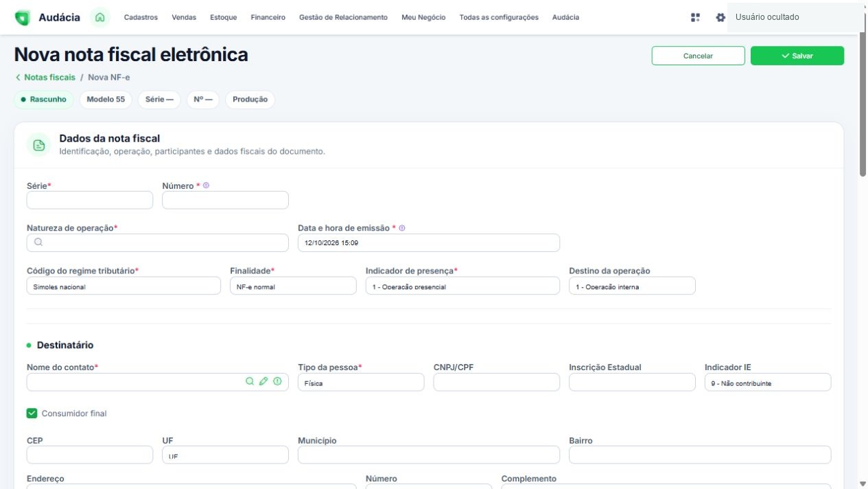Viewport: 868px width, 489px height.
Task: Click the CNPJ/CPF input field
Action: tap(497, 383)
